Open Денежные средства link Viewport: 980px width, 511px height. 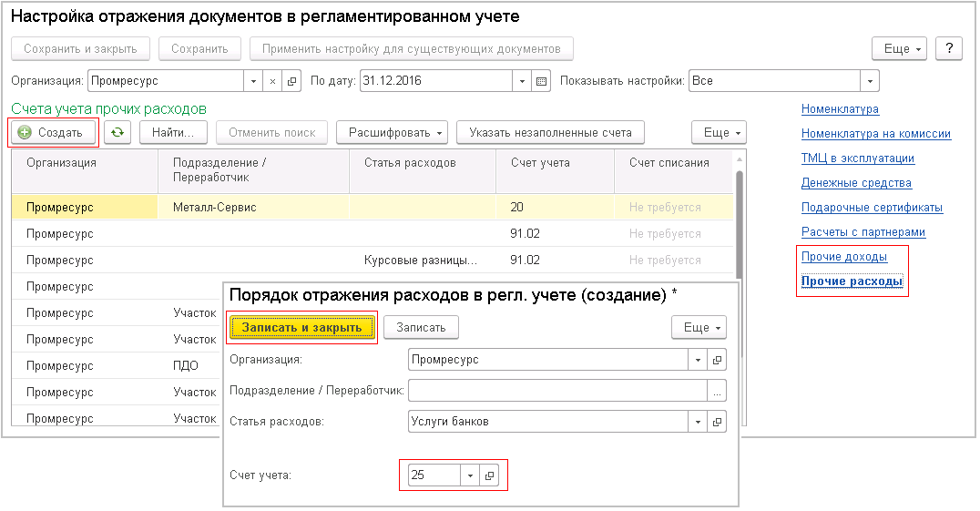856,183
